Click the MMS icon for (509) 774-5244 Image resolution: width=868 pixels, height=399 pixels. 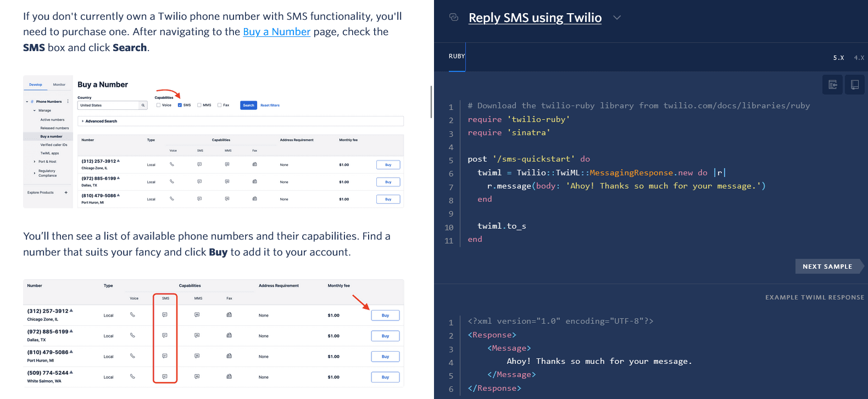(x=197, y=376)
